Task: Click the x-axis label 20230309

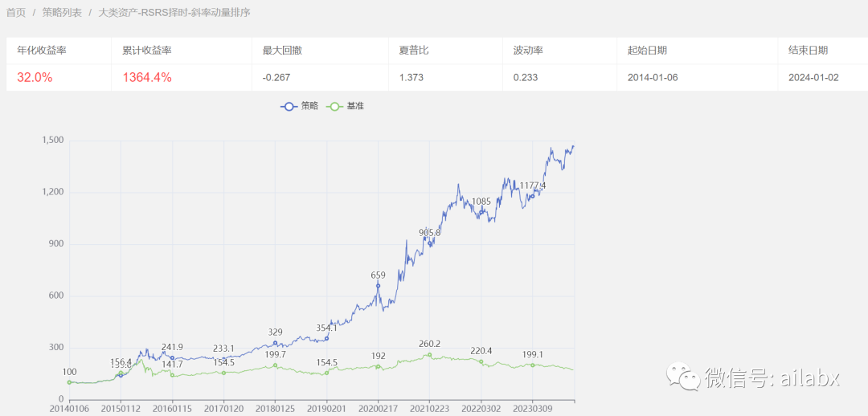Action: [533, 410]
